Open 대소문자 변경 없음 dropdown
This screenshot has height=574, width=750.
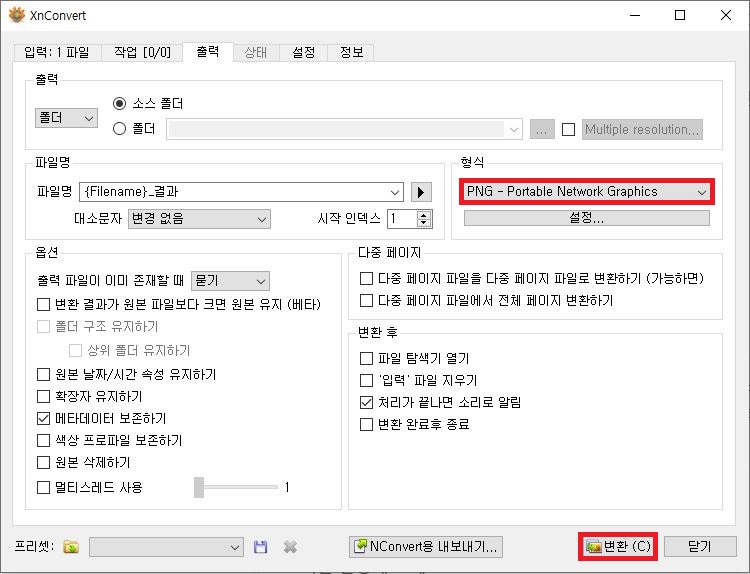(x=199, y=219)
